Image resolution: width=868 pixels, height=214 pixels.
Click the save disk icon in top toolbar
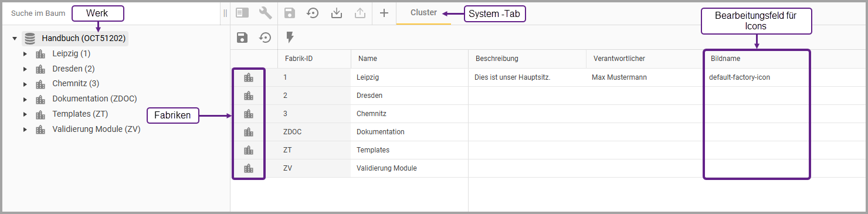click(x=289, y=13)
